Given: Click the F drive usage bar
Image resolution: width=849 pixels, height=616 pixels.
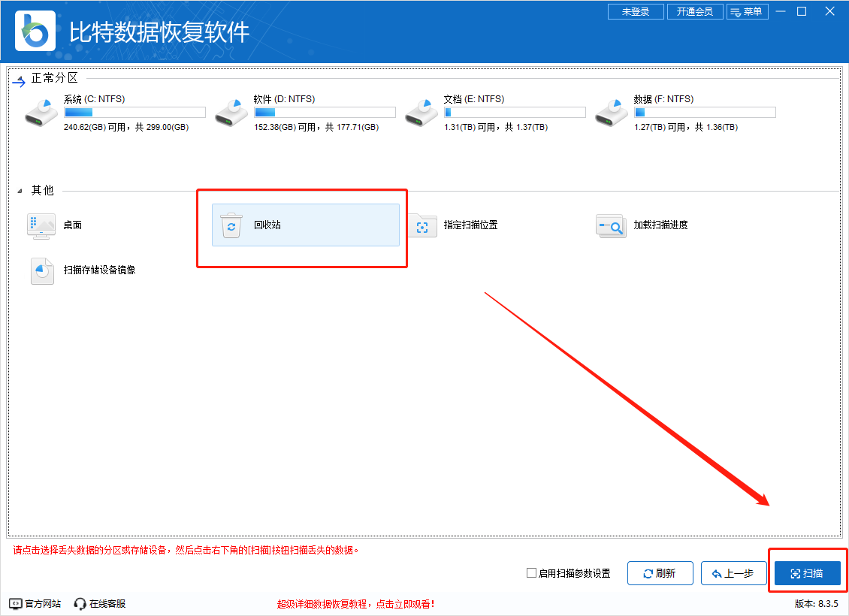Looking at the screenshot, I should point(705,113).
